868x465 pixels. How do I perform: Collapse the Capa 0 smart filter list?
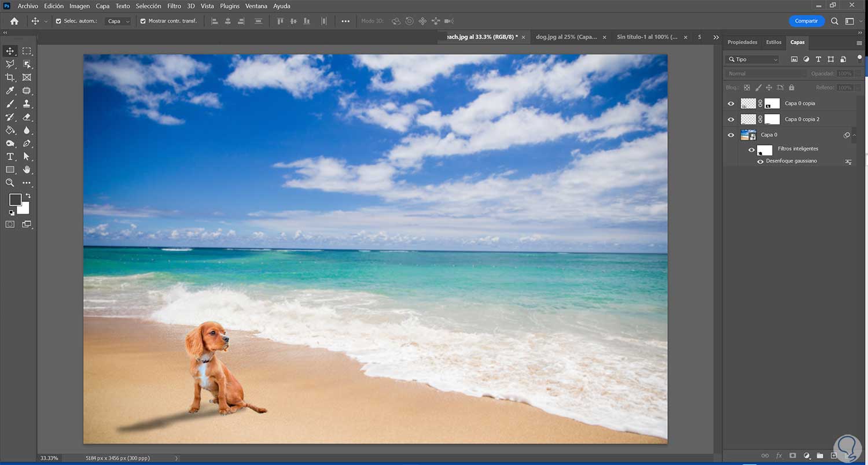coord(854,135)
